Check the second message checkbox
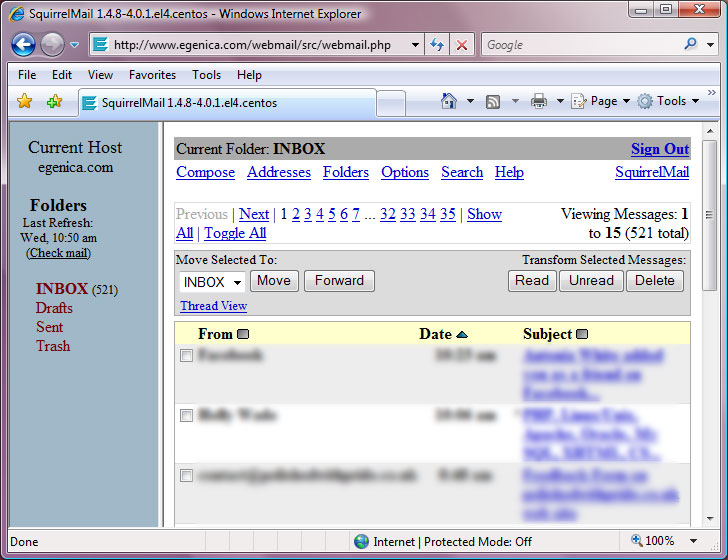This screenshot has width=728, height=560. tap(186, 416)
